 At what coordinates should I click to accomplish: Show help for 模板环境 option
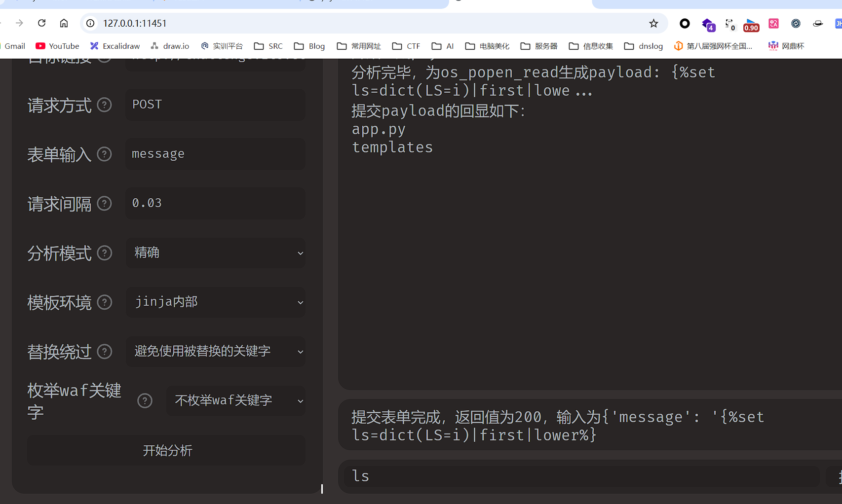[x=104, y=302]
